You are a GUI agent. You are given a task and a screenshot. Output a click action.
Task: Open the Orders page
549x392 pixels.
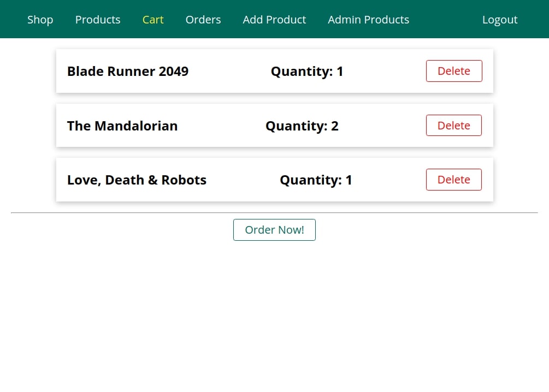click(x=203, y=20)
